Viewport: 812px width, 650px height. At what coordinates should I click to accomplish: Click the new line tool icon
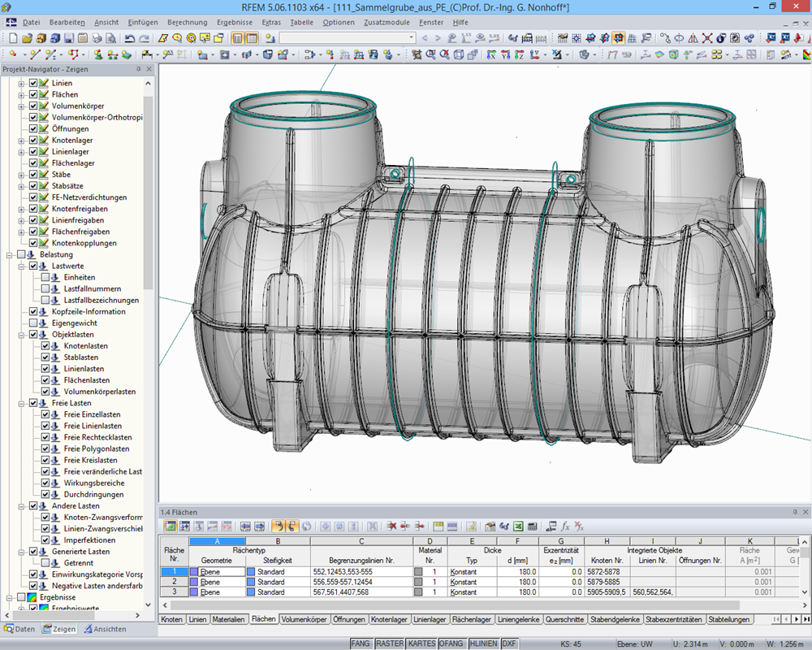tap(35, 54)
